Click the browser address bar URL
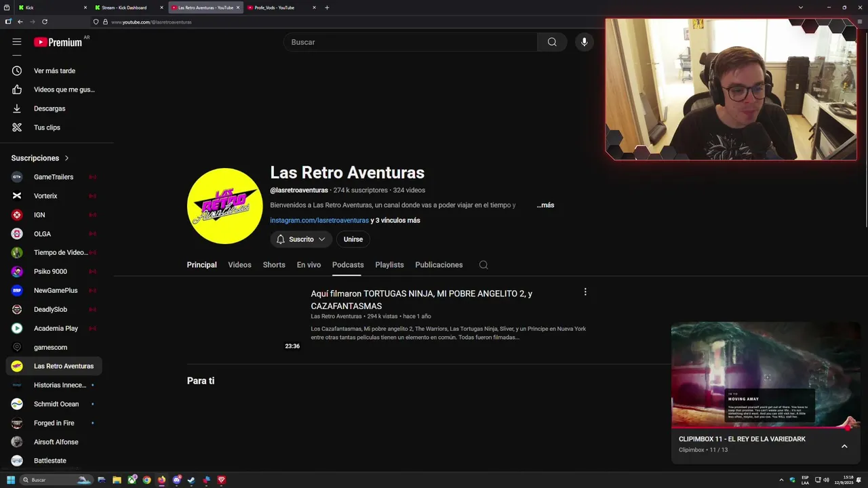 pyautogui.click(x=151, y=22)
